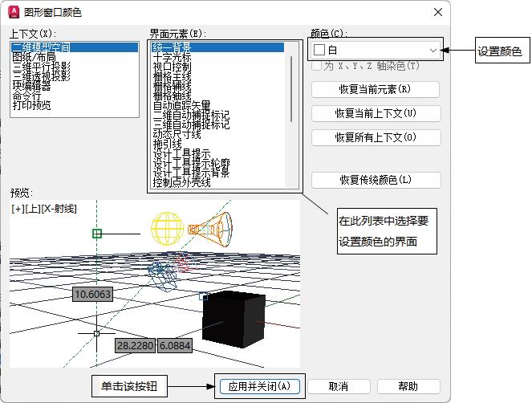Click the 恢复当前上下文(U) button
532x403 pixels.
coord(376,113)
